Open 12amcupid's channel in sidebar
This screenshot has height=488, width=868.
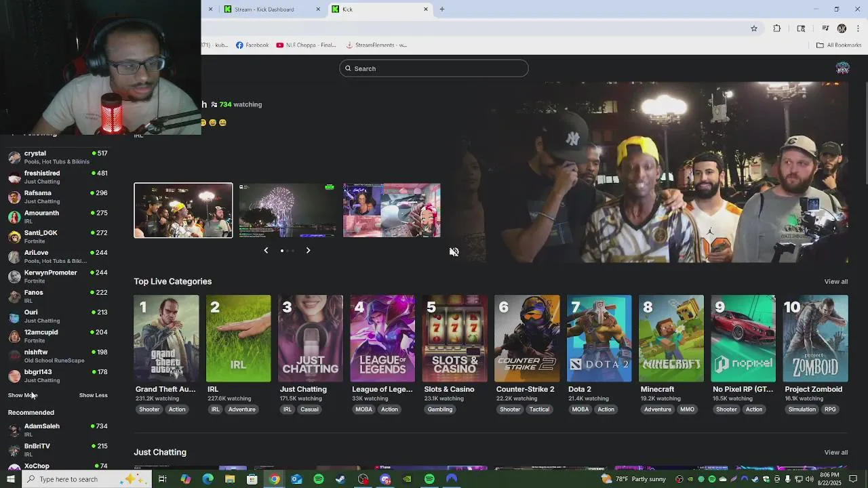(x=58, y=336)
